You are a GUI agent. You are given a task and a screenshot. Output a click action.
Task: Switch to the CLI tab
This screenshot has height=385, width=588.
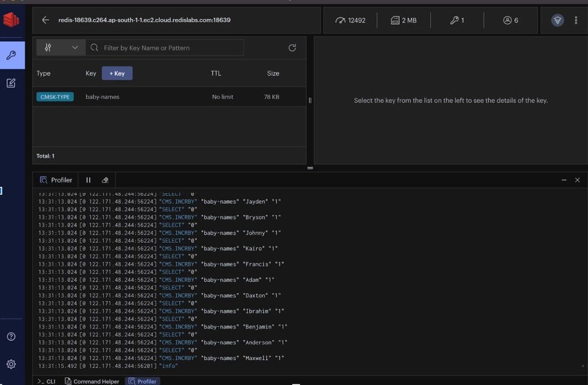tap(47, 381)
